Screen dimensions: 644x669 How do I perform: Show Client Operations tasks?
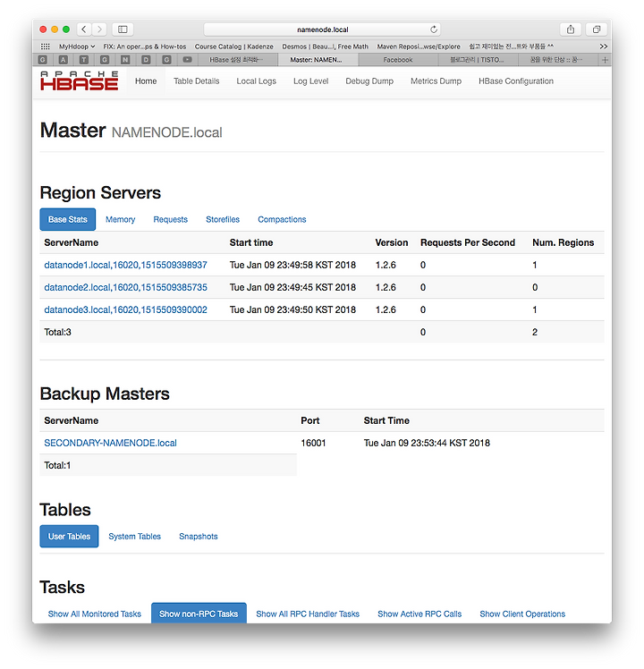522,614
